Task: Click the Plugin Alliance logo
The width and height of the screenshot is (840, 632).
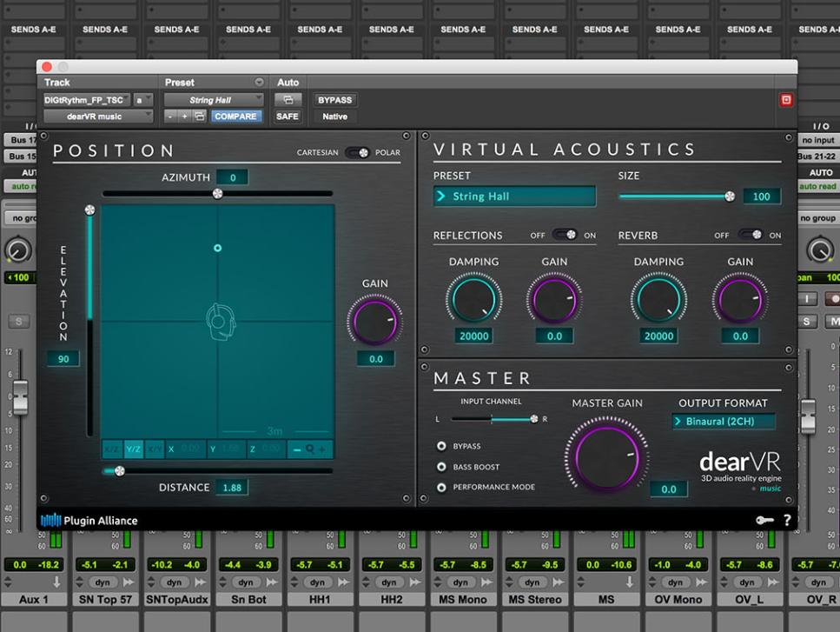Action: pos(89,520)
